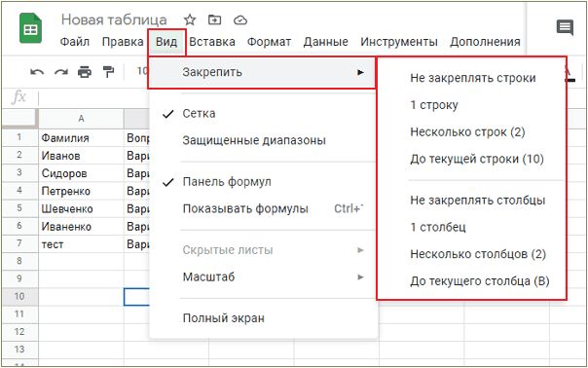
Task: Select cell тест
Action: 81,243
